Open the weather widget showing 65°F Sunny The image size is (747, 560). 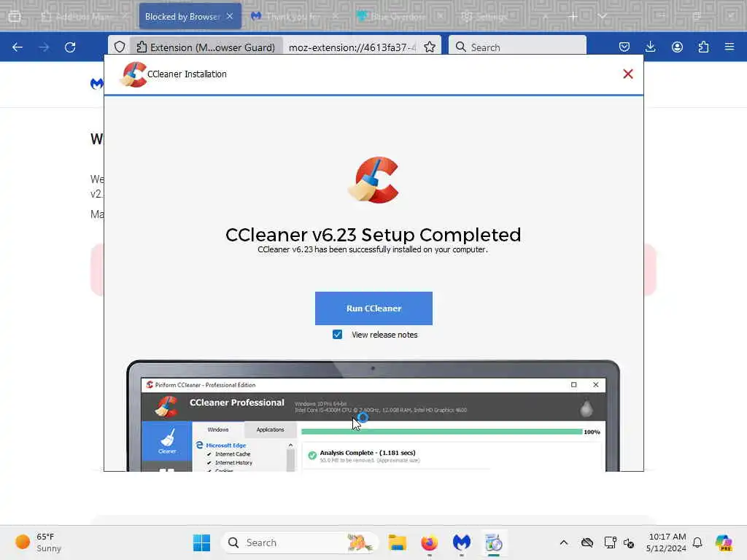point(39,542)
